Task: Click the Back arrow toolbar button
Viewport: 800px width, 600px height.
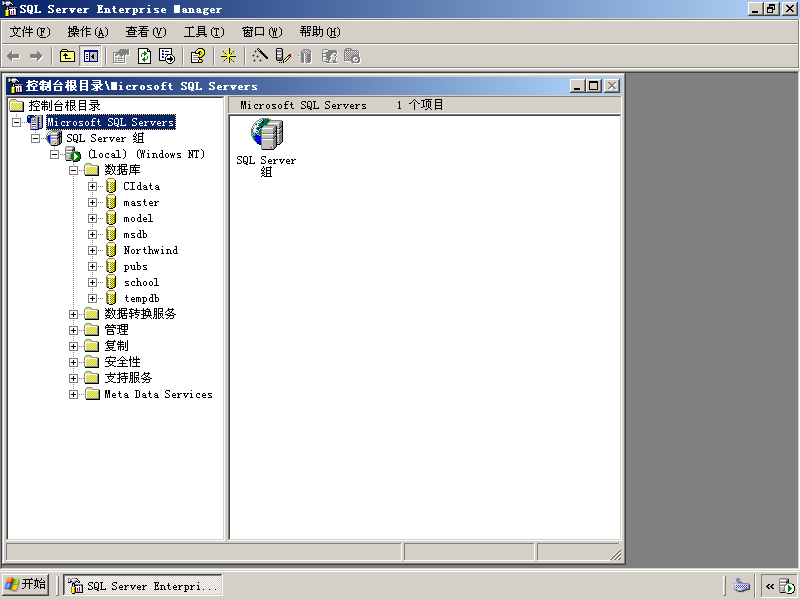Action: [x=14, y=56]
